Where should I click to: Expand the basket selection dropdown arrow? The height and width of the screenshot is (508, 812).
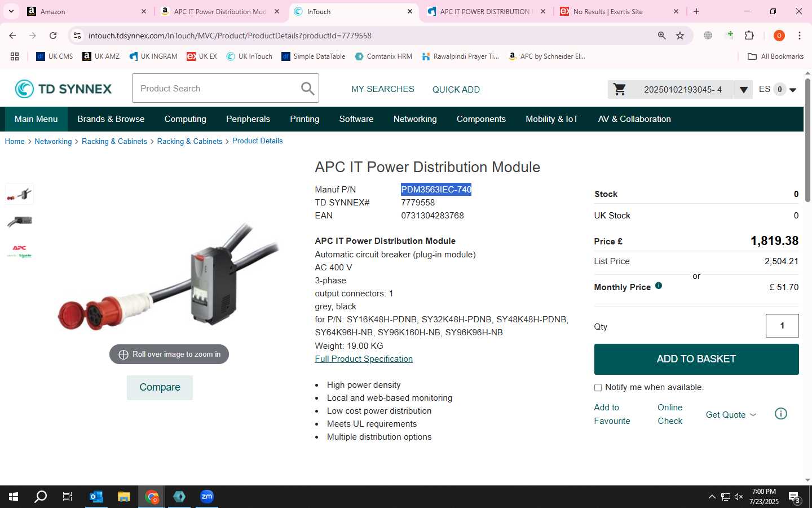(743, 89)
